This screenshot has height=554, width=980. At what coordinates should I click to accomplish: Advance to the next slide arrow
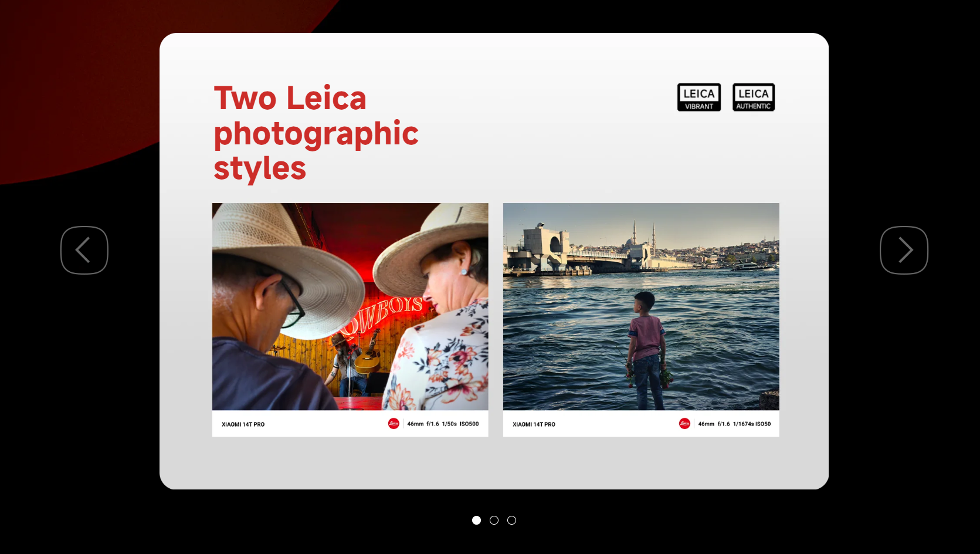point(904,250)
